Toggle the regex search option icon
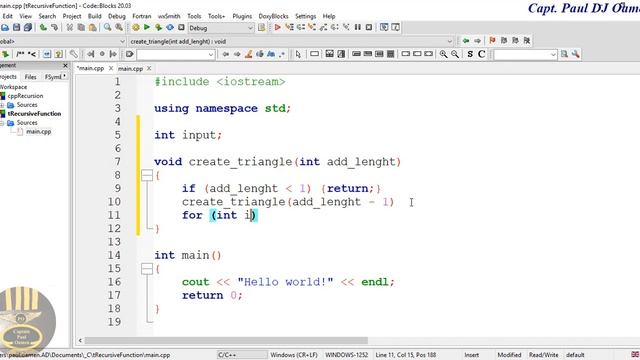 [282, 54]
